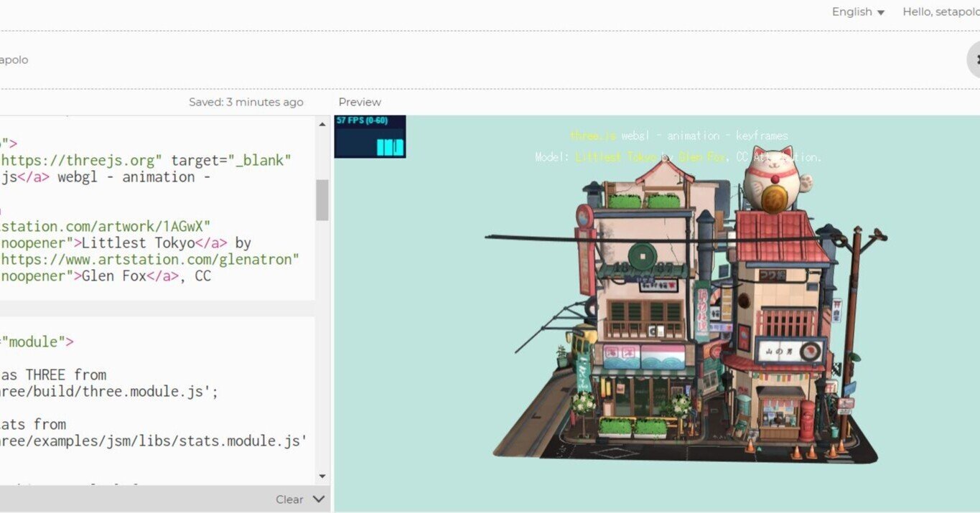Click the 'as THREE from' code line
Screen dimensions: 980x513
[x=53, y=375]
